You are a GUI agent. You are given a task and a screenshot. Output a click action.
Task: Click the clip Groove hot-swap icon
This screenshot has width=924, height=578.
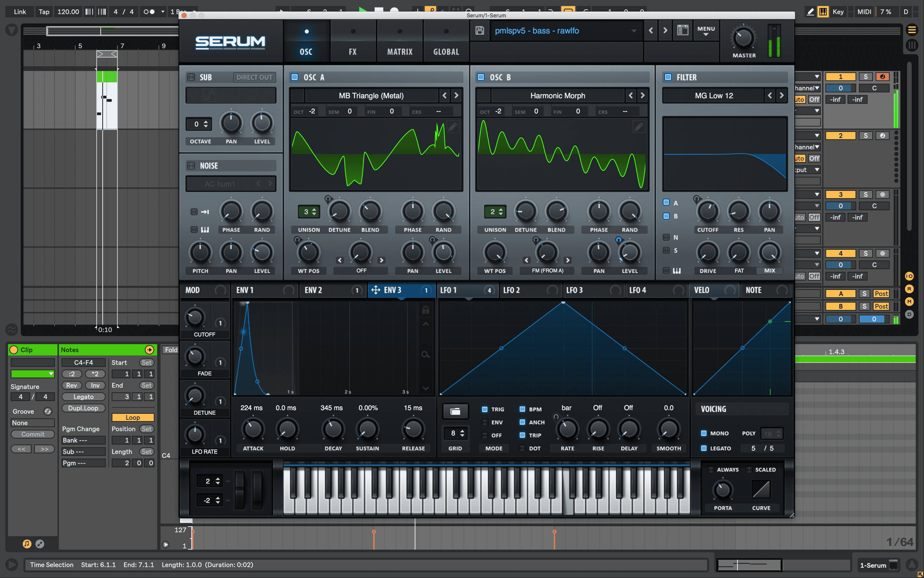click(48, 411)
